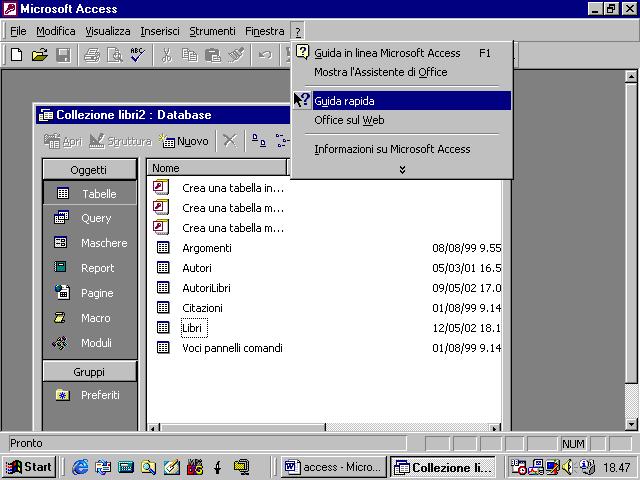Image resolution: width=640 pixels, height=480 pixels.
Task: Choose Guida rapida from help menu
Action: (x=402, y=101)
